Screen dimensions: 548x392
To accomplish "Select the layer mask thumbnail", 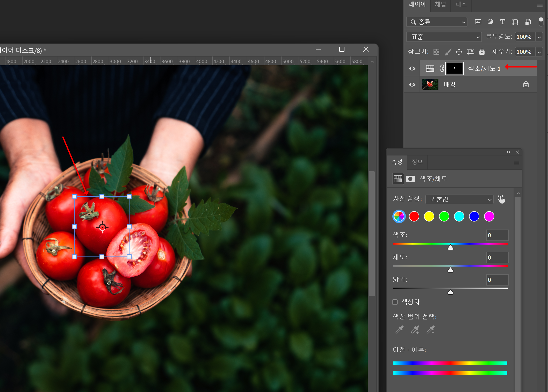I will coord(454,68).
